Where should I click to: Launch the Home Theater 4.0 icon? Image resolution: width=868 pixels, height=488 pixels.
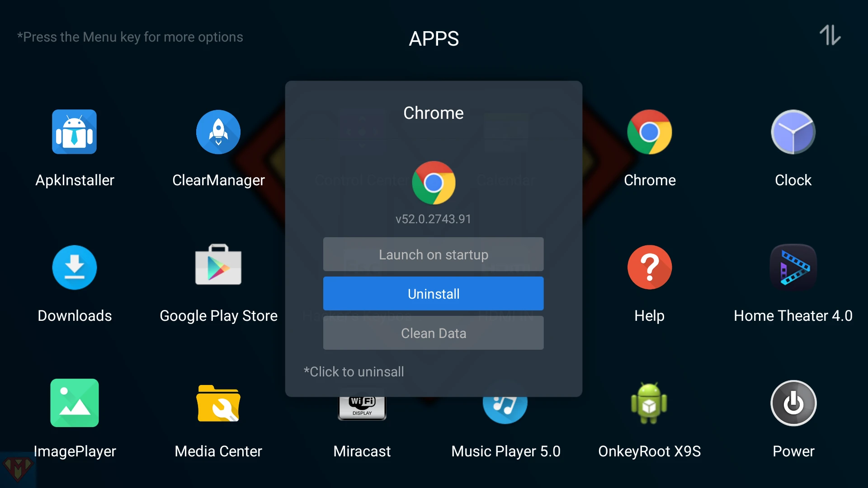(x=793, y=267)
